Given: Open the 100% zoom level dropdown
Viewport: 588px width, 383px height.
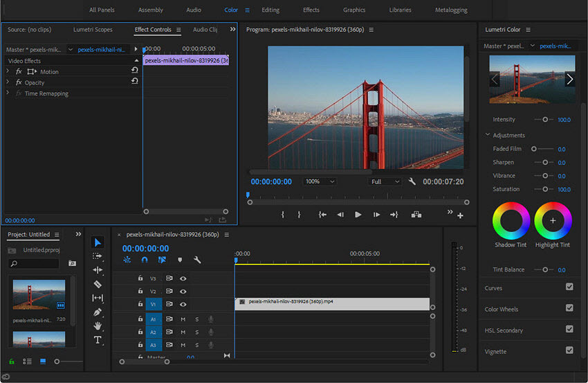Looking at the screenshot, I should coord(319,181).
